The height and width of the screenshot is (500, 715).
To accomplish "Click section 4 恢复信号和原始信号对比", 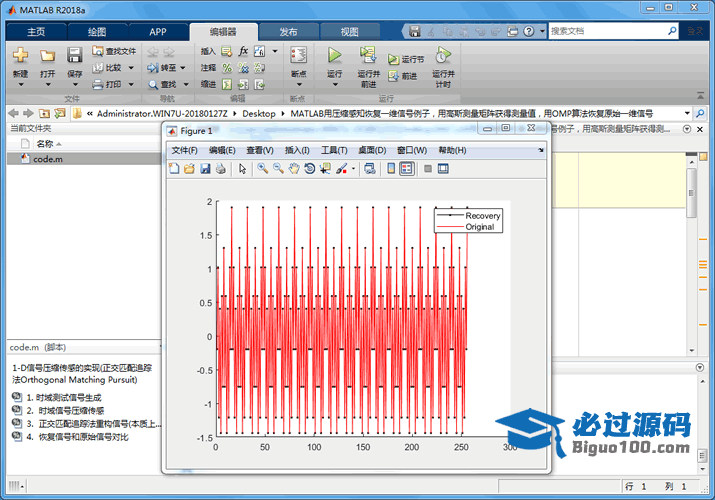I will click(77, 437).
